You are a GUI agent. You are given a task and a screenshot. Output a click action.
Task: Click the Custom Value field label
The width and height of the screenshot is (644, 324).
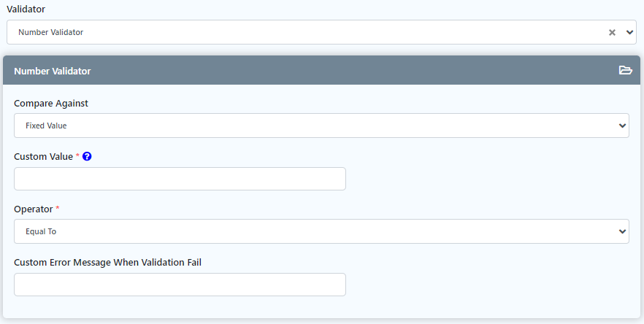pos(43,156)
